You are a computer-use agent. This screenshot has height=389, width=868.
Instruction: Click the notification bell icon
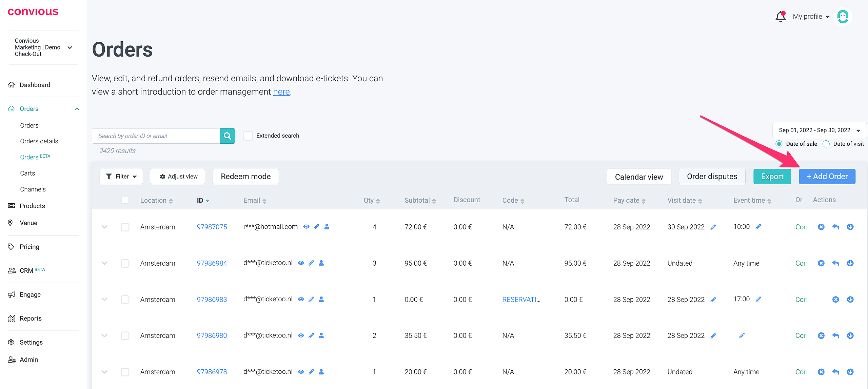click(780, 17)
